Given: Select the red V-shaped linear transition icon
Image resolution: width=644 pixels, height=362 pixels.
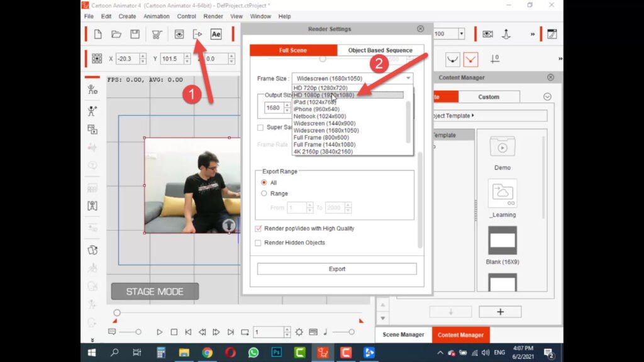Looking at the screenshot, I should [470, 60].
